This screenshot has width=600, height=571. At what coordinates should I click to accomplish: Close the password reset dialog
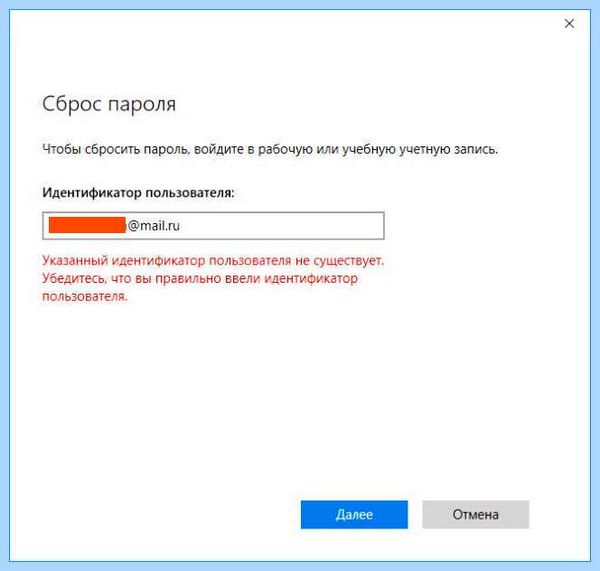click(569, 24)
